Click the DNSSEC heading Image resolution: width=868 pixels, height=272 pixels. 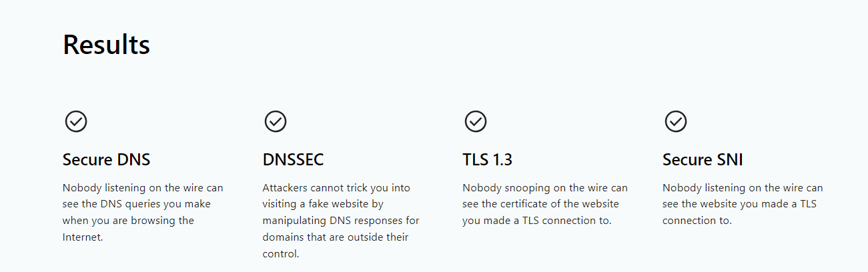point(293,160)
